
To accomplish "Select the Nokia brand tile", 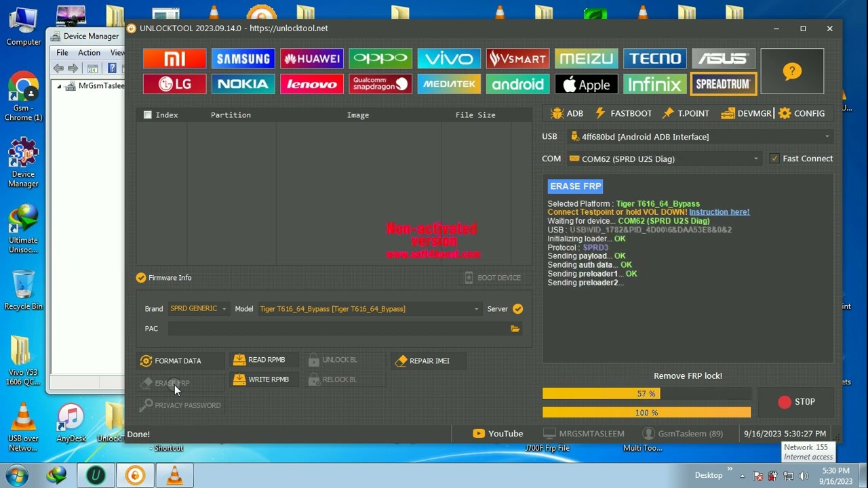I will (243, 84).
